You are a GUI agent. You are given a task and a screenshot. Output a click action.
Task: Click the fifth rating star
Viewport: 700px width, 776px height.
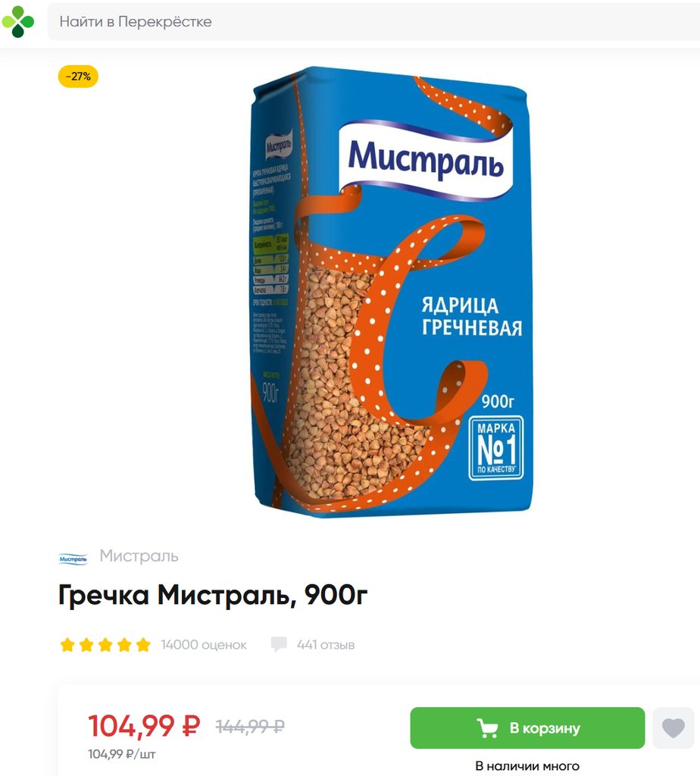143,645
